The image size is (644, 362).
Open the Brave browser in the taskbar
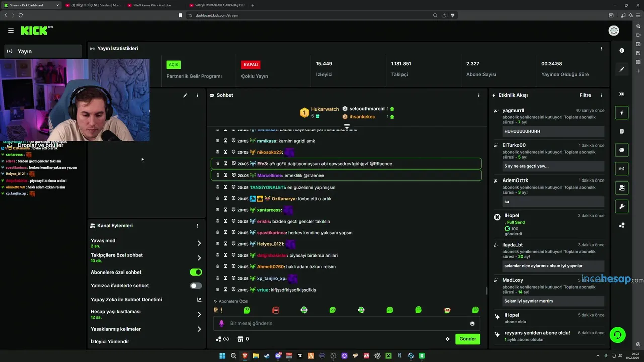pyautogui.click(x=245, y=356)
